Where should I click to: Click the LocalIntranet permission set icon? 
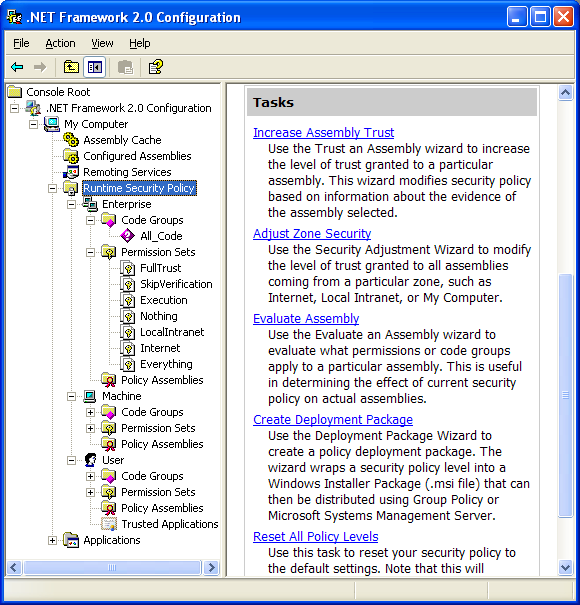(x=128, y=332)
